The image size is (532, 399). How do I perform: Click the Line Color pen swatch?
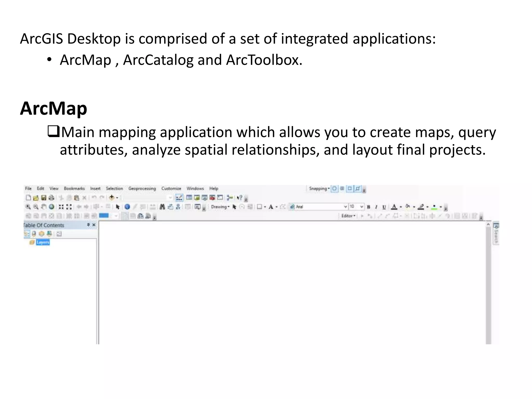[x=421, y=207]
